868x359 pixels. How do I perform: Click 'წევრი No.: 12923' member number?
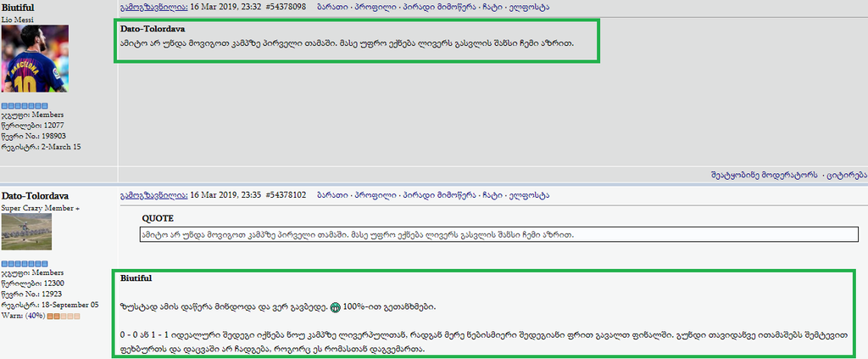coord(31,294)
